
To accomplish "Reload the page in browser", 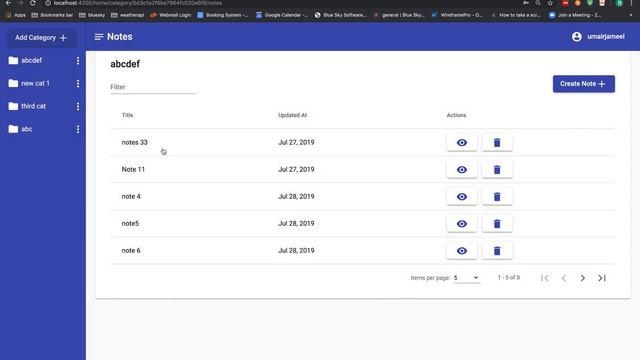I will (33, 3).
